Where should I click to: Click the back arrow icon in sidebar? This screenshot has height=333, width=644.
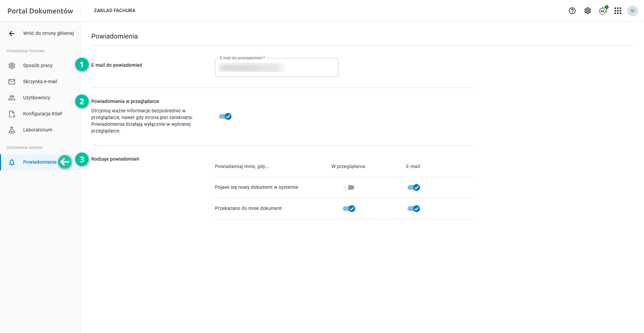pos(12,33)
